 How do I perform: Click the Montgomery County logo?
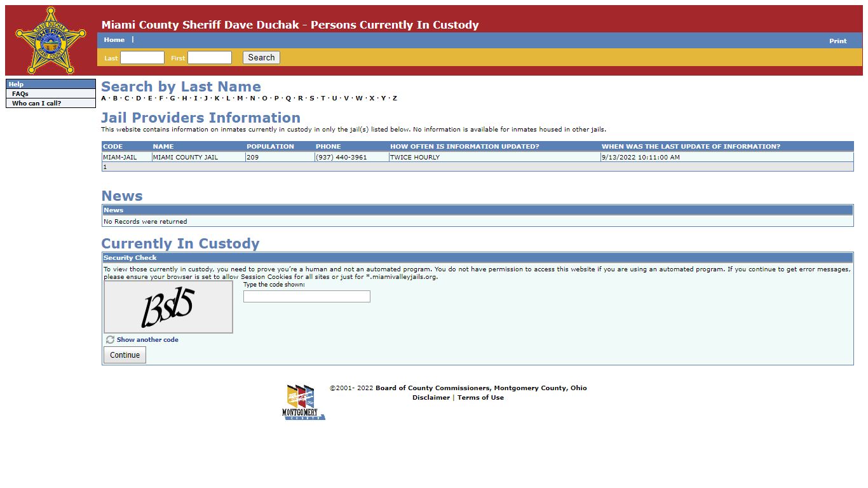tap(303, 402)
